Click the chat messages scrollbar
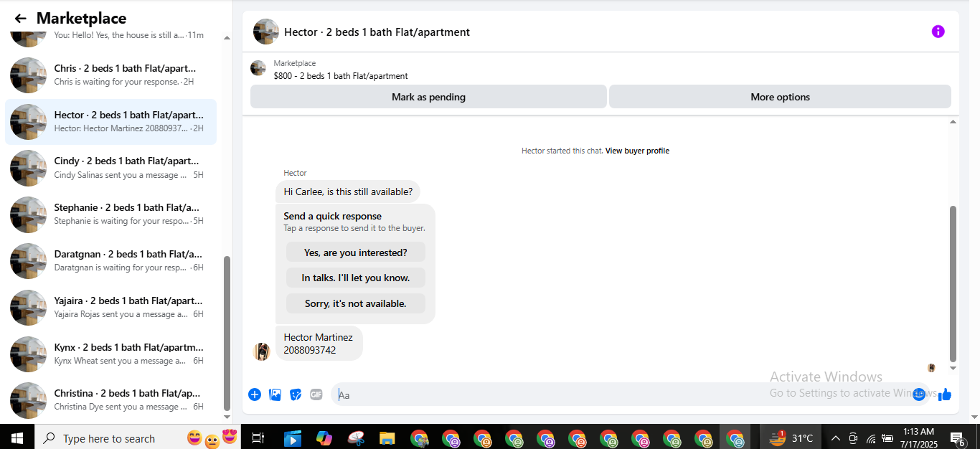980x449 pixels. (953, 284)
